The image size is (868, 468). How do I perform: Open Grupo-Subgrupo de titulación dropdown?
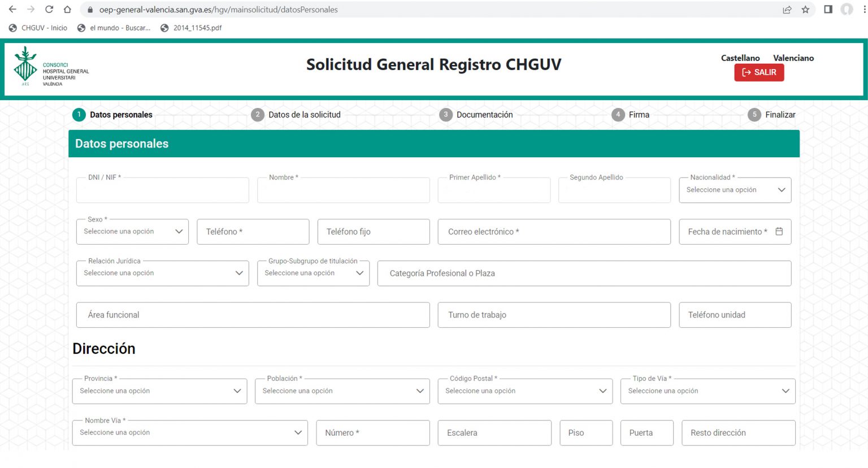(x=313, y=274)
